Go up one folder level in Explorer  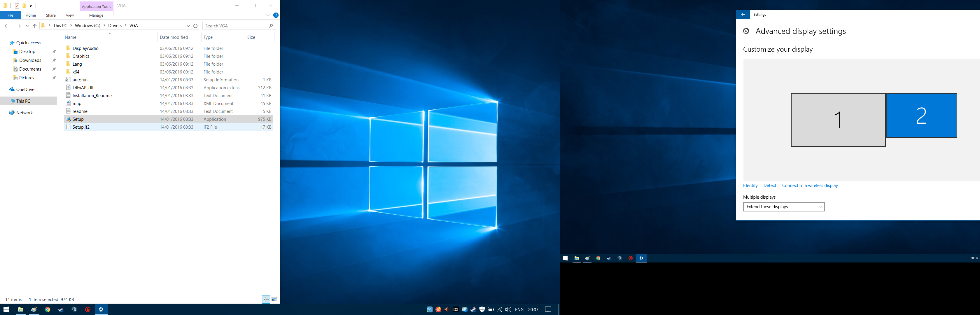35,26
